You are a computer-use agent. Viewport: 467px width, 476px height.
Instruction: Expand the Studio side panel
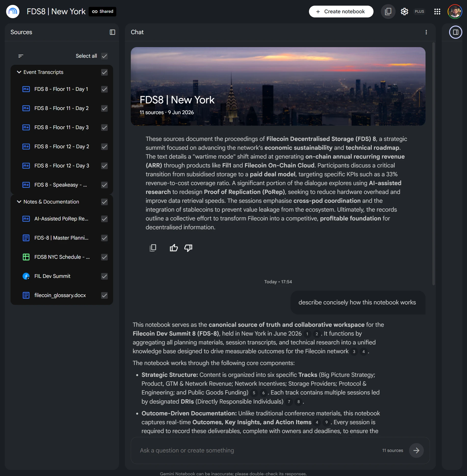point(455,32)
